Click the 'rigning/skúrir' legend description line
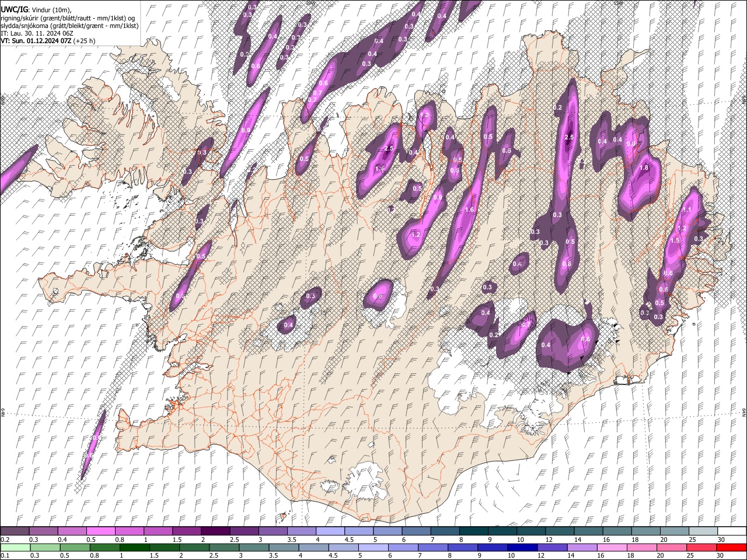 pyautogui.click(x=68, y=17)
